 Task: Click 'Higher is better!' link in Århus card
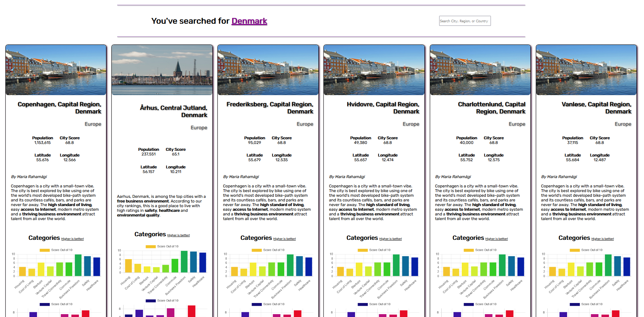tap(178, 235)
